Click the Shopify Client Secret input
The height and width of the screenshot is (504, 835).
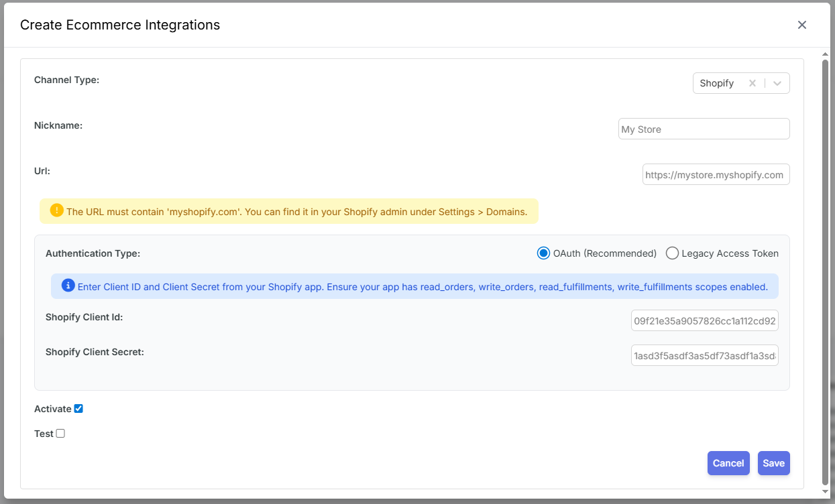pyautogui.click(x=704, y=355)
